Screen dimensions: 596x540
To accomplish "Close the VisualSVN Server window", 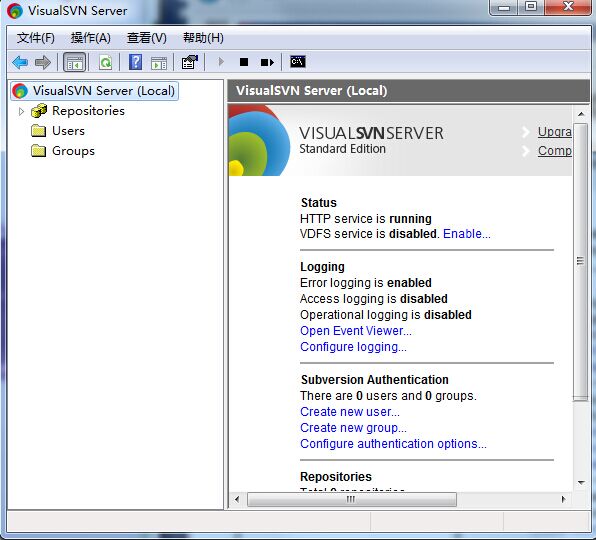I will pyautogui.click(x=568, y=7).
